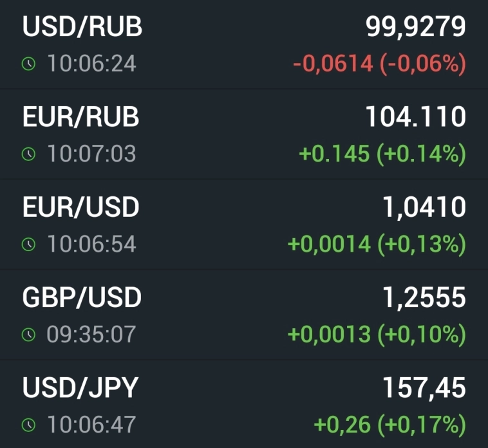This screenshot has height=448, width=488.
Task: Click the red change -0,0614 (-0,06%)
Action: pos(379,64)
